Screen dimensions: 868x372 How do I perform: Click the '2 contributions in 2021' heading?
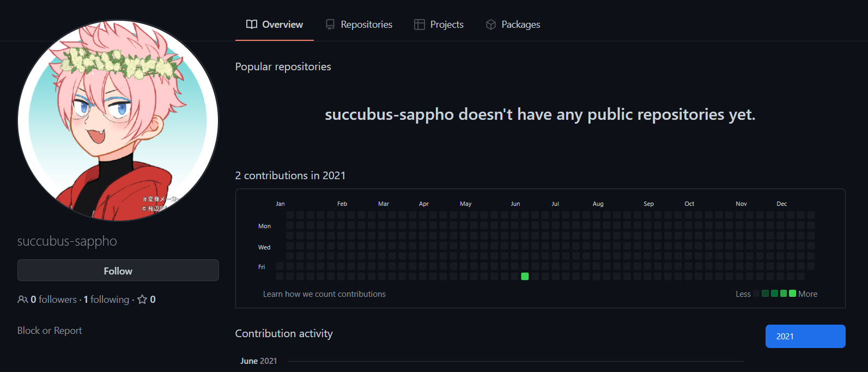pos(290,175)
